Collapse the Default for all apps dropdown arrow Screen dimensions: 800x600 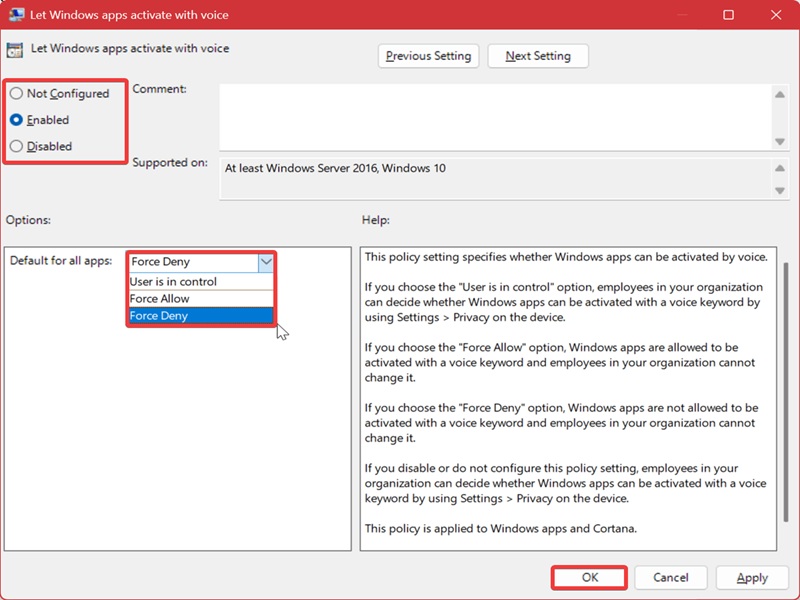coord(266,262)
